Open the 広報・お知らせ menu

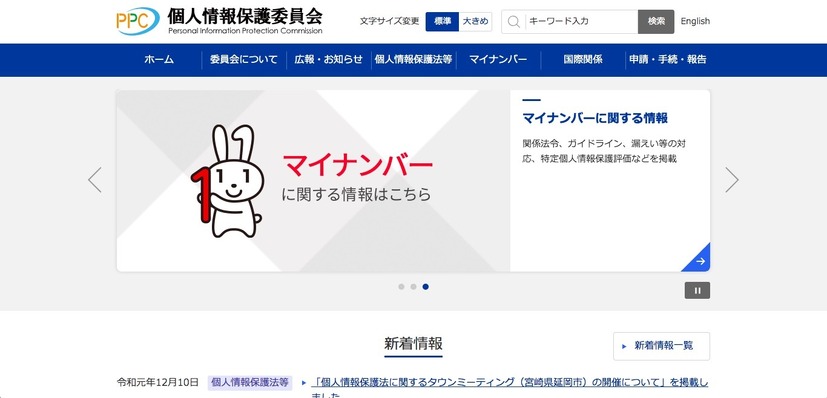(329, 60)
